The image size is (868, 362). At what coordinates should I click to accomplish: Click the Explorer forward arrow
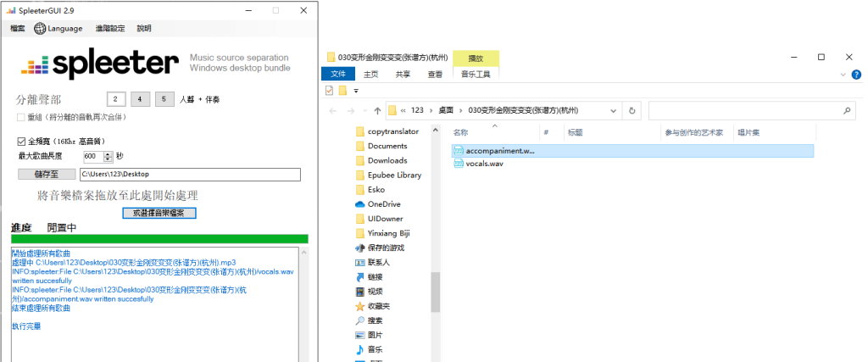(x=350, y=111)
